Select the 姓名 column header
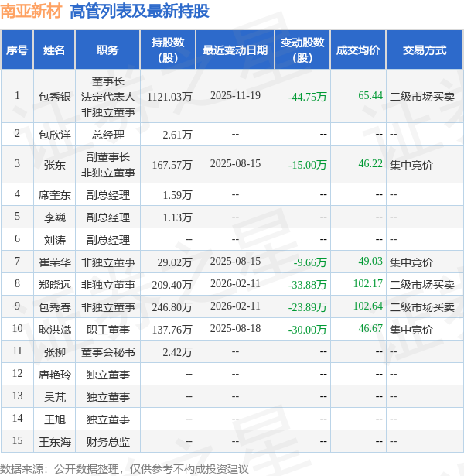464x476 pixels. click(54, 50)
